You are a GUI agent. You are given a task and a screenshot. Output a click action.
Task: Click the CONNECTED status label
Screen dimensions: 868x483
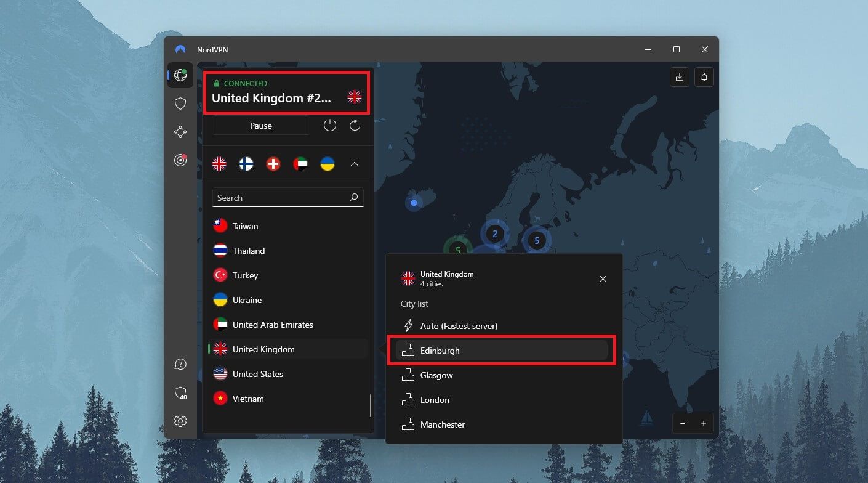point(245,83)
